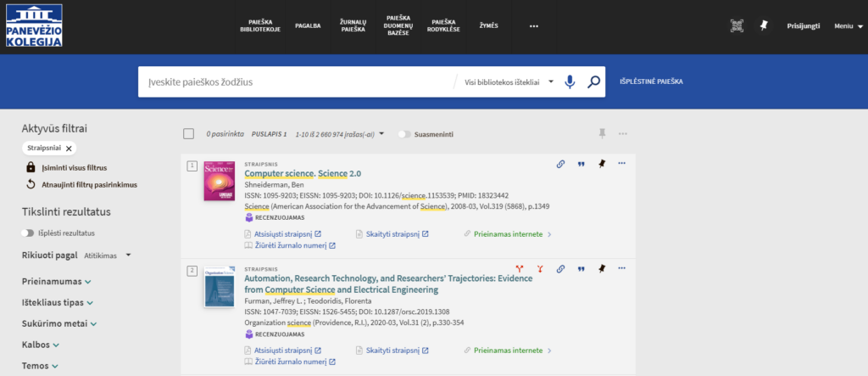Remove the Straipsniai active filter

point(70,149)
